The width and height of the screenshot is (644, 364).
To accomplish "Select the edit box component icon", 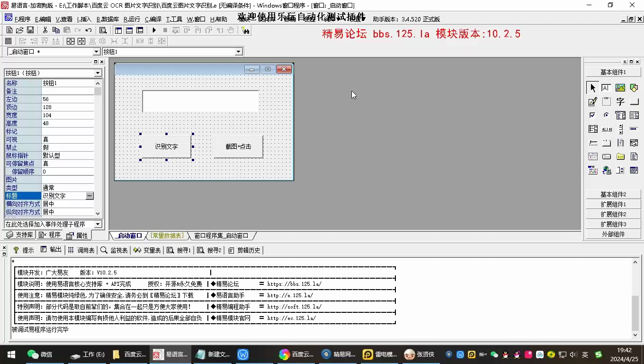I will [x=607, y=88].
